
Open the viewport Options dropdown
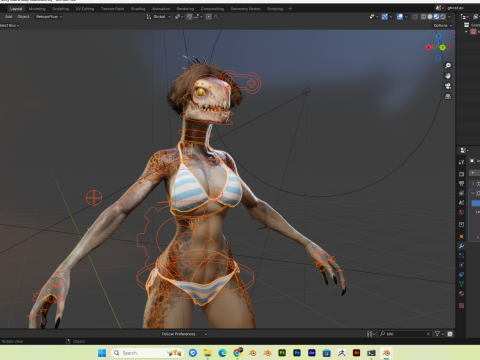443,25
